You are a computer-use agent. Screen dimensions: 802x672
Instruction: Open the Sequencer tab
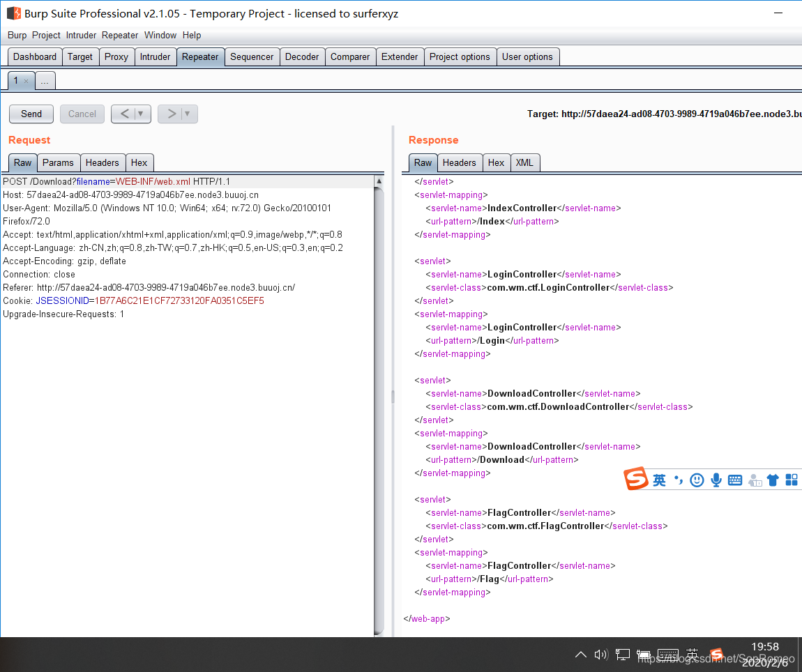[252, 56]
